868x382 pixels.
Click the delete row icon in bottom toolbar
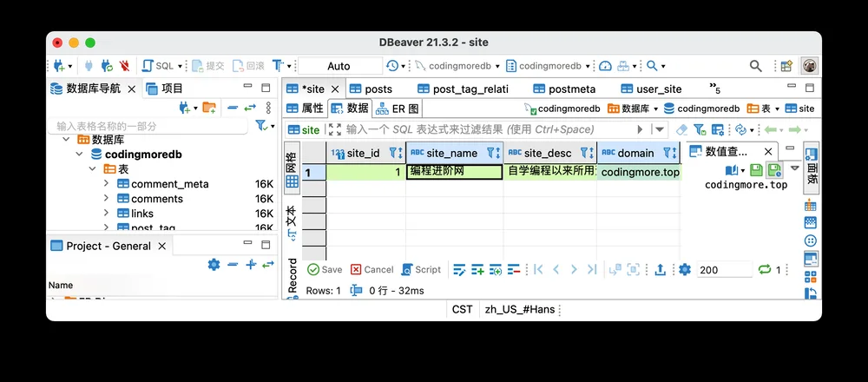click(x=514, y=270)
